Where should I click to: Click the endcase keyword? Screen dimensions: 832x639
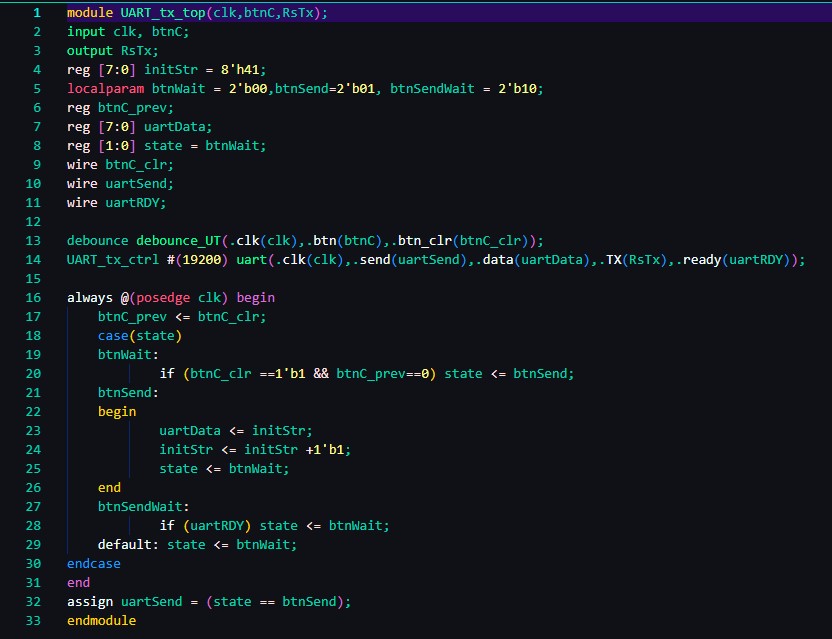coord(93,564)
